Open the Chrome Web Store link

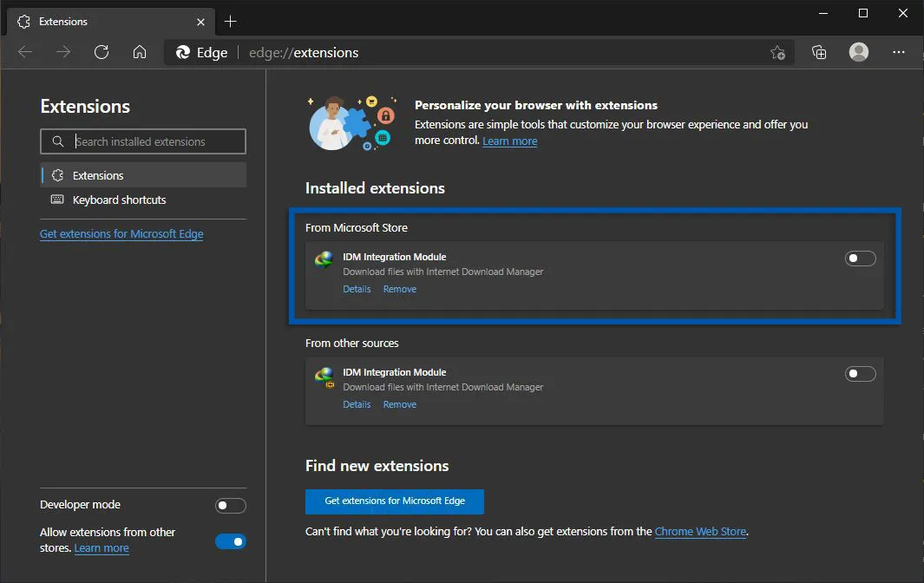[x=700, y=531]
